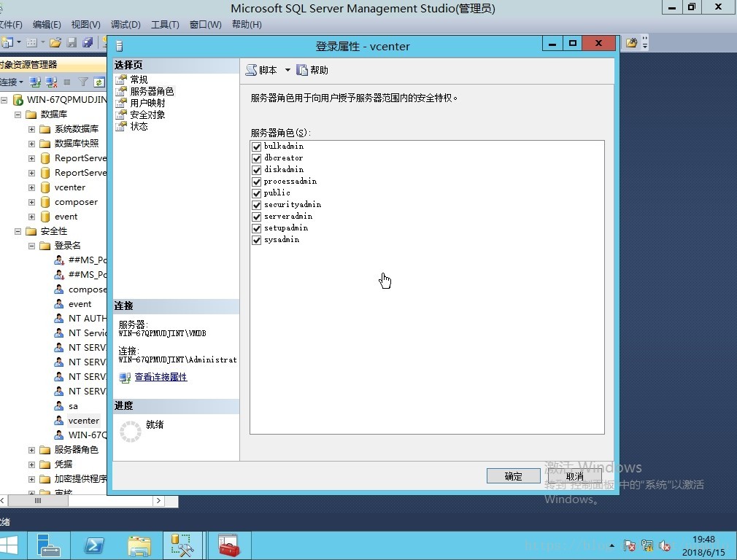The height and width of the screenshot is (560, 737).
Task: Click the vcenter login user icon
Action: 59,421
